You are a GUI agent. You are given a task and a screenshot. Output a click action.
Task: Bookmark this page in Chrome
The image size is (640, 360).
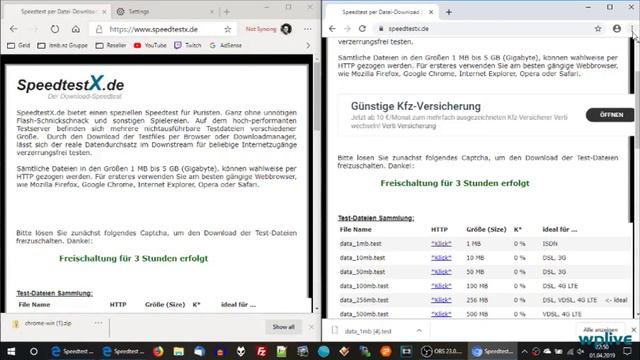[598, 29]
